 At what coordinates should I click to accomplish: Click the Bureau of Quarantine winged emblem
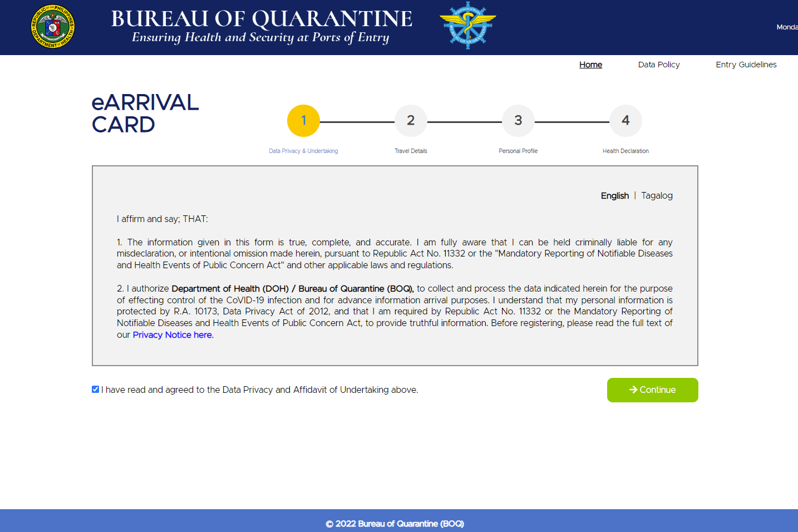467,26
